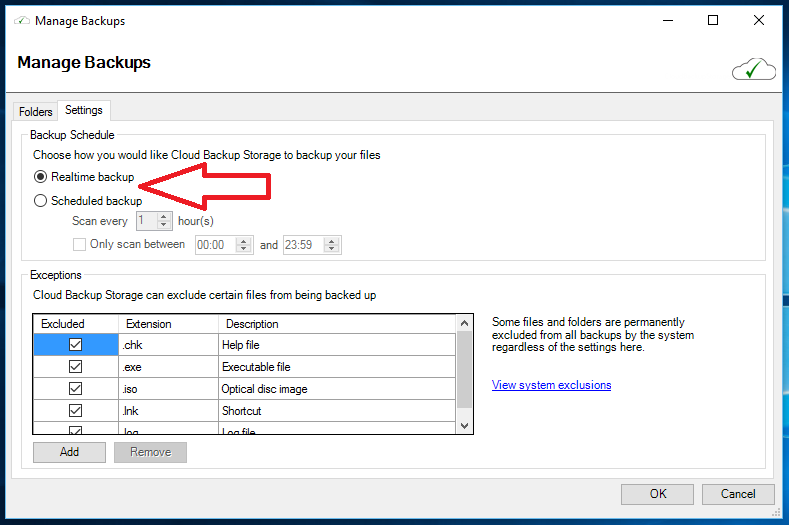Minimize the Manage Backups window
The height and width of the screenshot is (525, 789).
tap(668, 20)
